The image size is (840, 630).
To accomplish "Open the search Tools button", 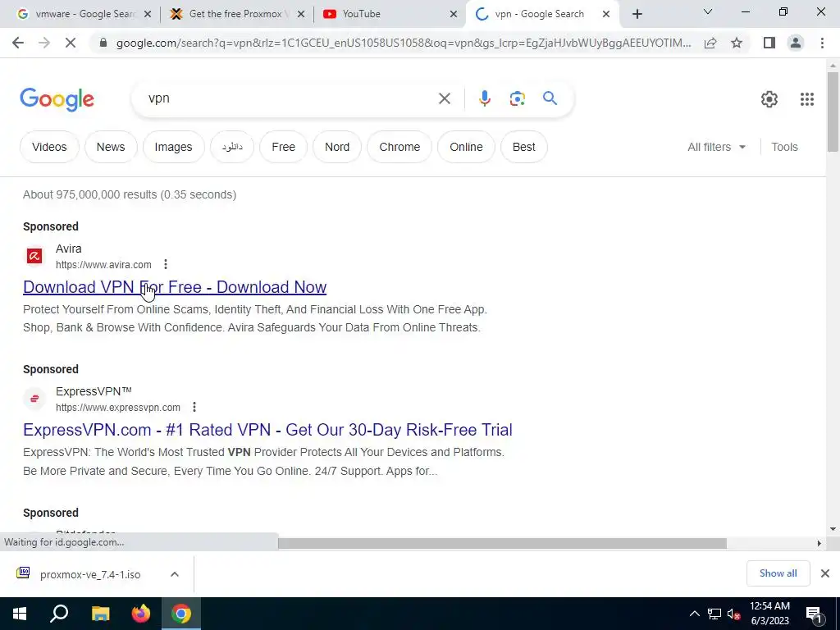I will (x=784, y=147).
